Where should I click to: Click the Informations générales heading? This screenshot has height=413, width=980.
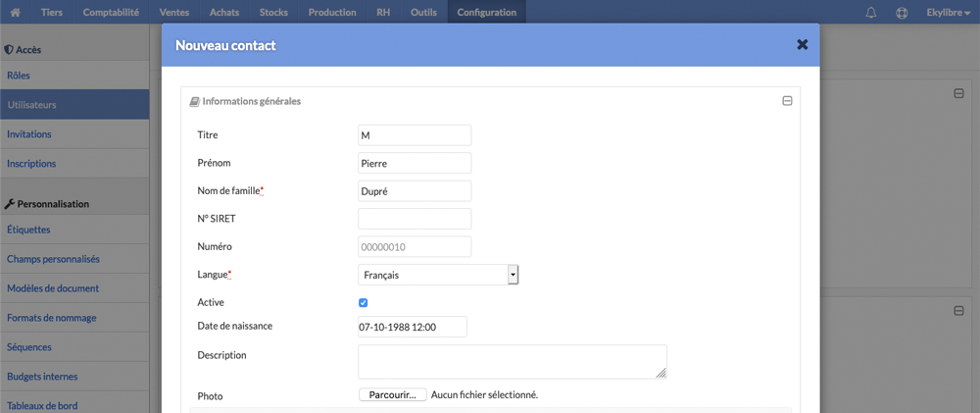tap(246, 101)
